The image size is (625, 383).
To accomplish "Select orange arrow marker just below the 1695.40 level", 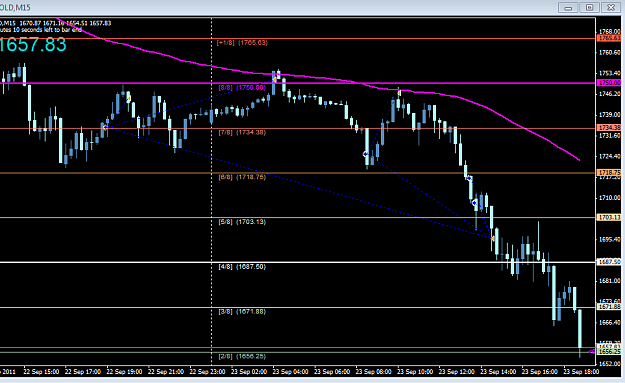I will [x=493, y=239].
